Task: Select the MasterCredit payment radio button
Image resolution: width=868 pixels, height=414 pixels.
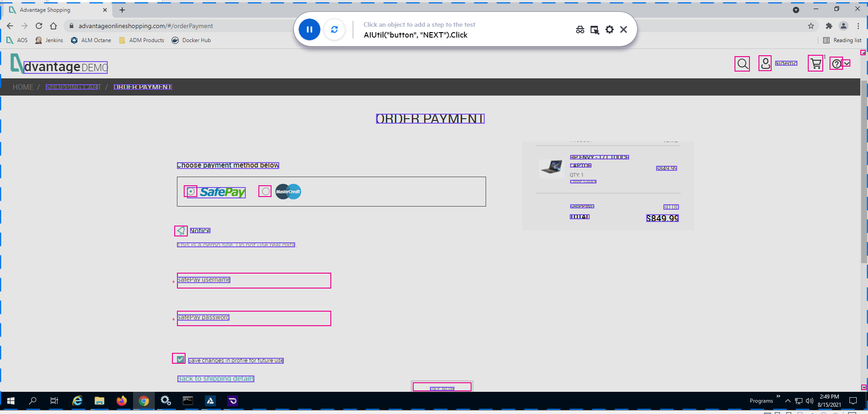Action: coord(265,192)
